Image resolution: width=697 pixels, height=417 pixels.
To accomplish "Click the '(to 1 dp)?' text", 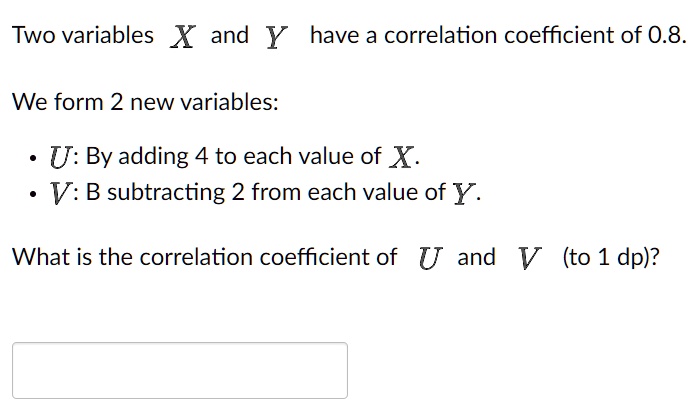I will point(611,257).
